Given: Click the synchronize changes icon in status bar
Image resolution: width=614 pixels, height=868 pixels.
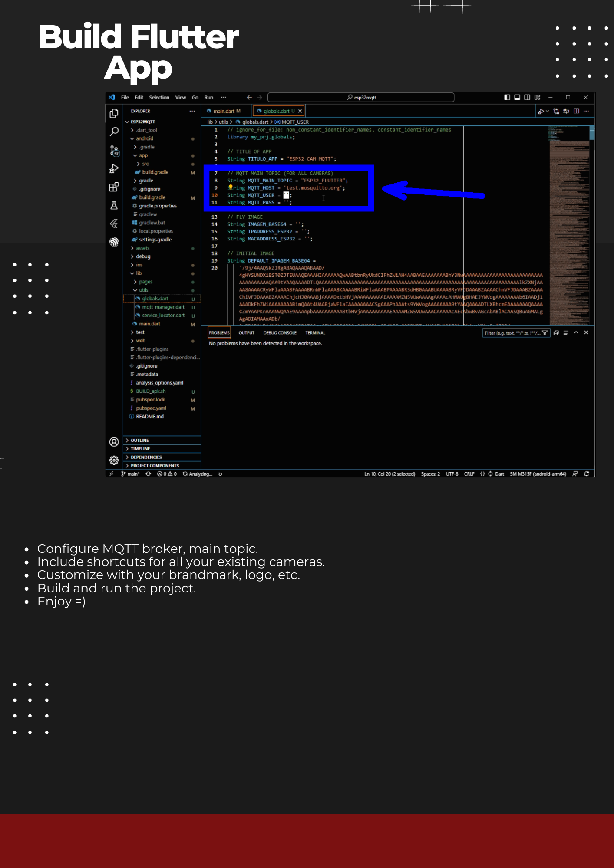Looking at the screenshot, I should coord(148,474).
